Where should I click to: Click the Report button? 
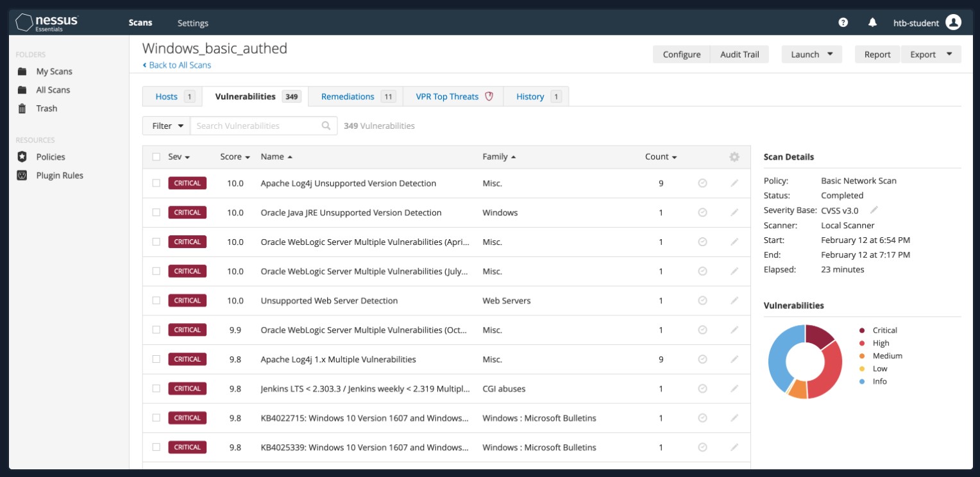pyautogui.click(x=877, y=54)
